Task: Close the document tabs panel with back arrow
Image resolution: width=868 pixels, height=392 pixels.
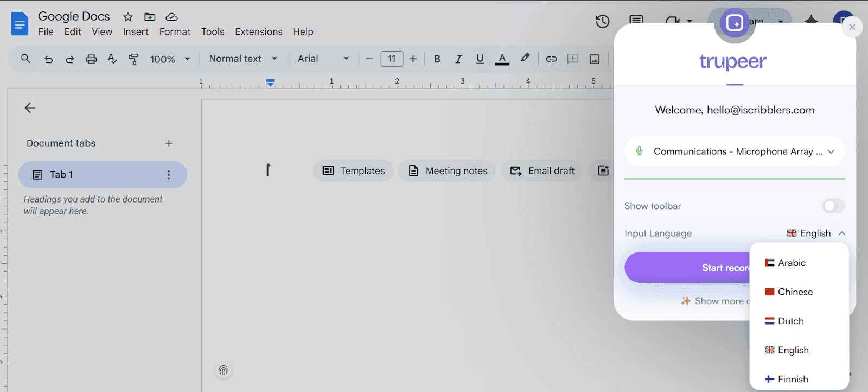Action: coord(30,108)
